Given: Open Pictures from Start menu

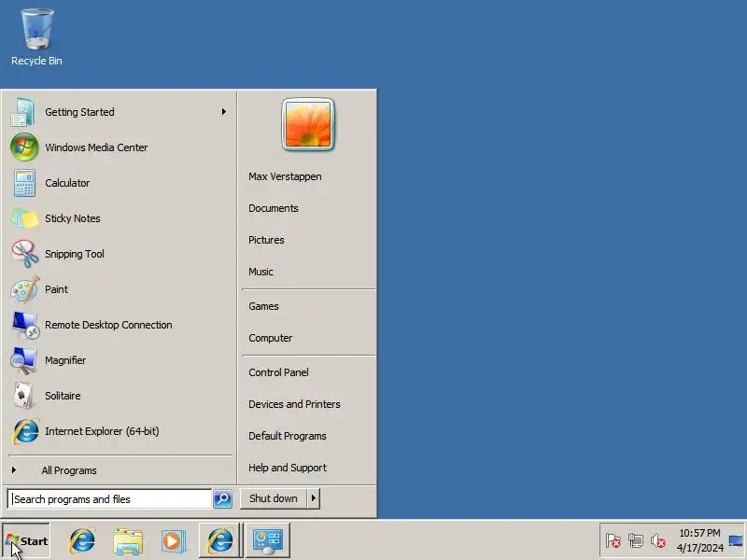Looking at the screenshot, I should [266, 240].
